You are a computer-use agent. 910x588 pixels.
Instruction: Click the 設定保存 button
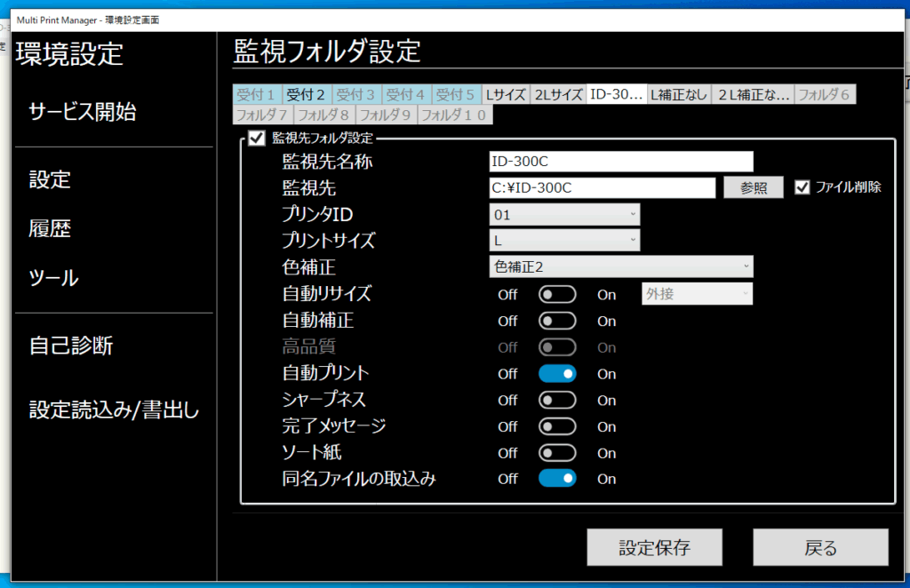(x=654, y=547)
